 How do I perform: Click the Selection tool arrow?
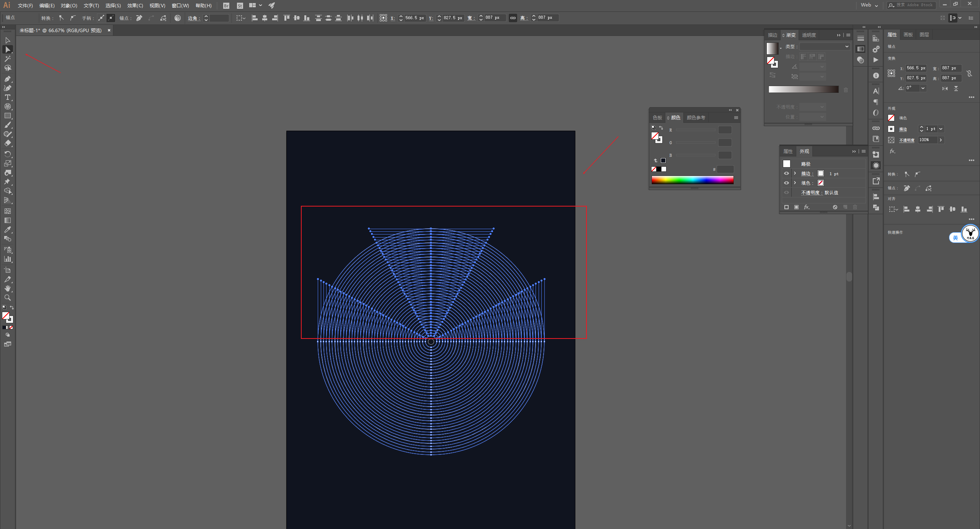click(7, 40)
